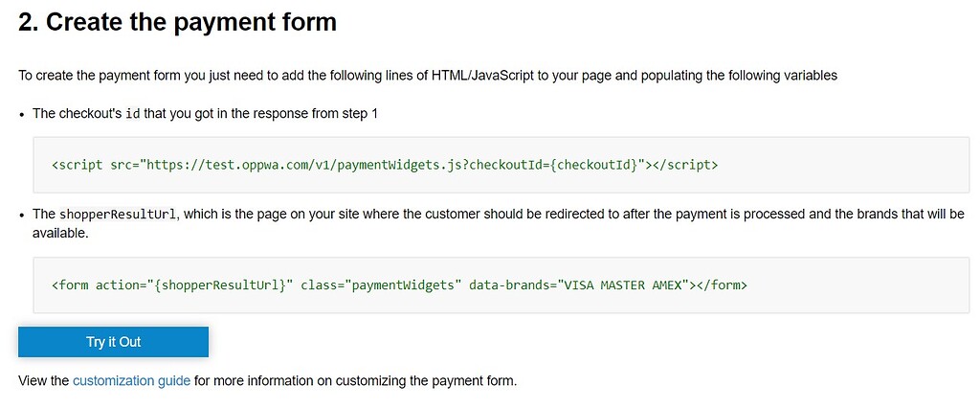
Task: Click the Try it Out button
Action: click(x=113, y=342)
